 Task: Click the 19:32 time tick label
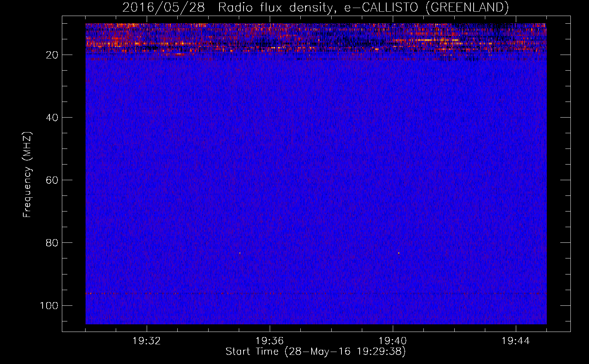[x=147, y=341]
